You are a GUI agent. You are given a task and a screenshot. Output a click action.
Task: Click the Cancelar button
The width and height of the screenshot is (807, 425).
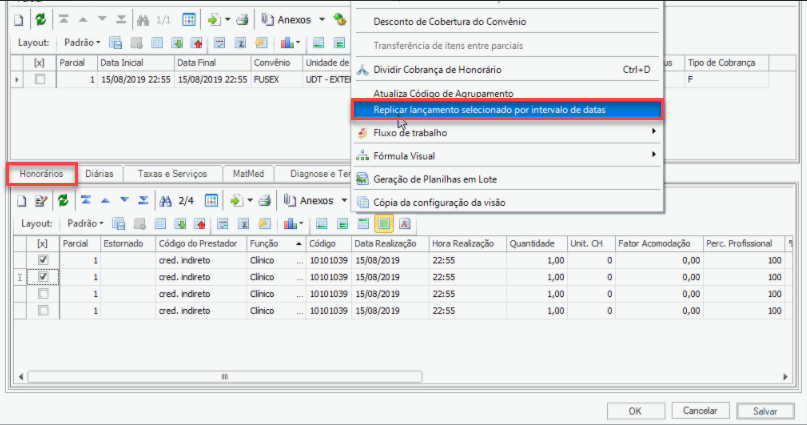pyautogui.click(x=700, y=411)
